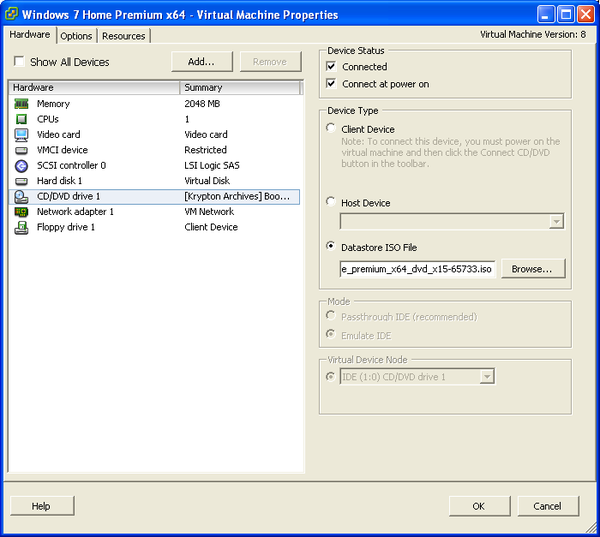Click the Browse button for ISO file
Viewport: 600px width, 537px height.
click(532, 269)
